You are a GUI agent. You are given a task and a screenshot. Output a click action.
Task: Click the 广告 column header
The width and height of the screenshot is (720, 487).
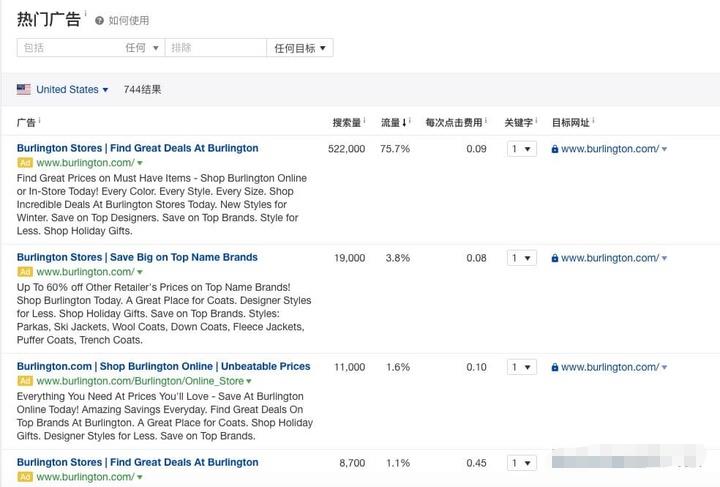(x=26, y=123)
